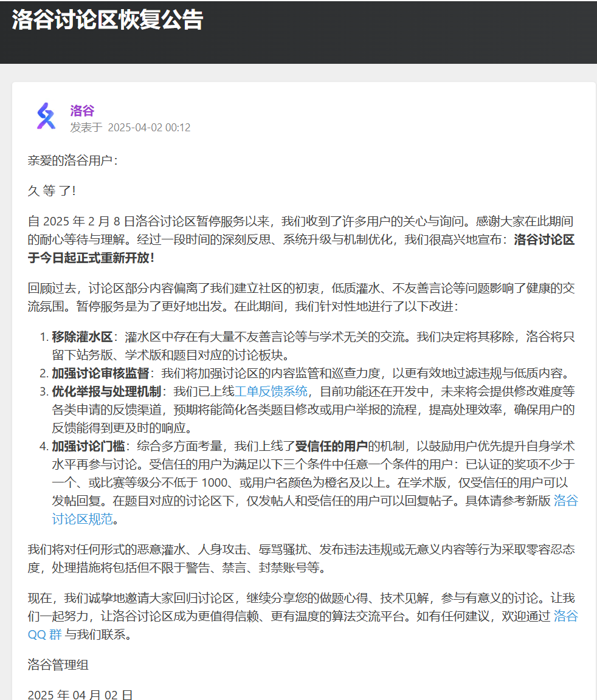This screenshot has width=597, height=700.
Task: Click bold text 受信任的用户
Action: pyautogui.click(x=331, y=446)
